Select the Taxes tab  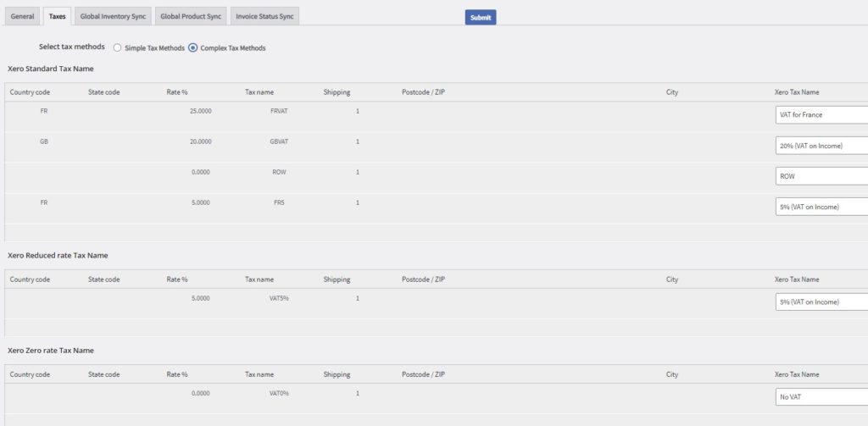57,17
